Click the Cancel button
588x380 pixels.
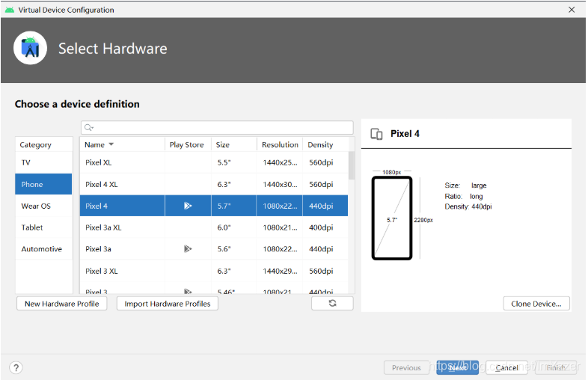pos(506,367)
